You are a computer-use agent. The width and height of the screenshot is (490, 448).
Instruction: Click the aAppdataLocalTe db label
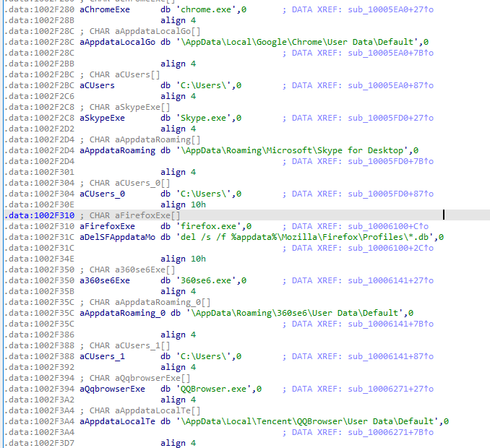(118, 421)
